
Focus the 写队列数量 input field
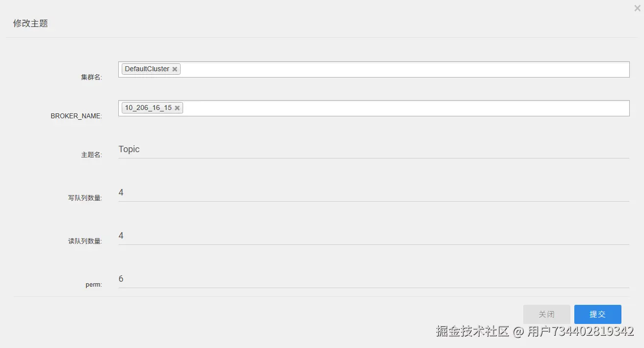[374, 192]
